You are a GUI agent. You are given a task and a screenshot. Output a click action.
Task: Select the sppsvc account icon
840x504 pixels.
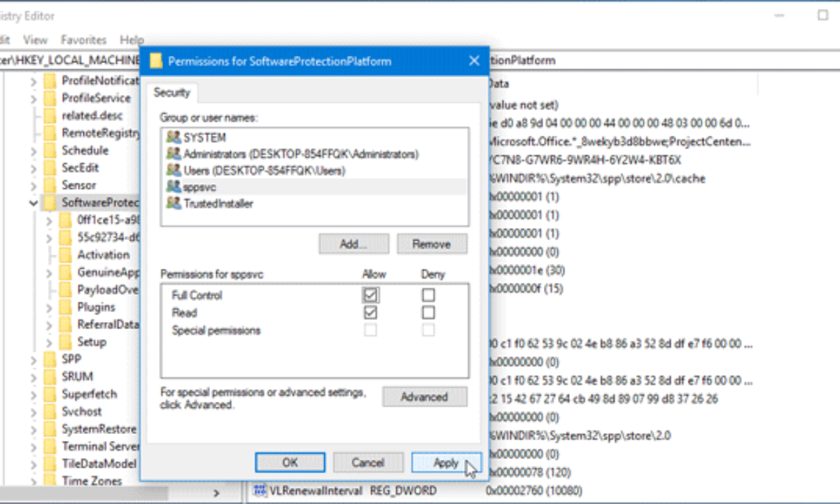(173, 187)
